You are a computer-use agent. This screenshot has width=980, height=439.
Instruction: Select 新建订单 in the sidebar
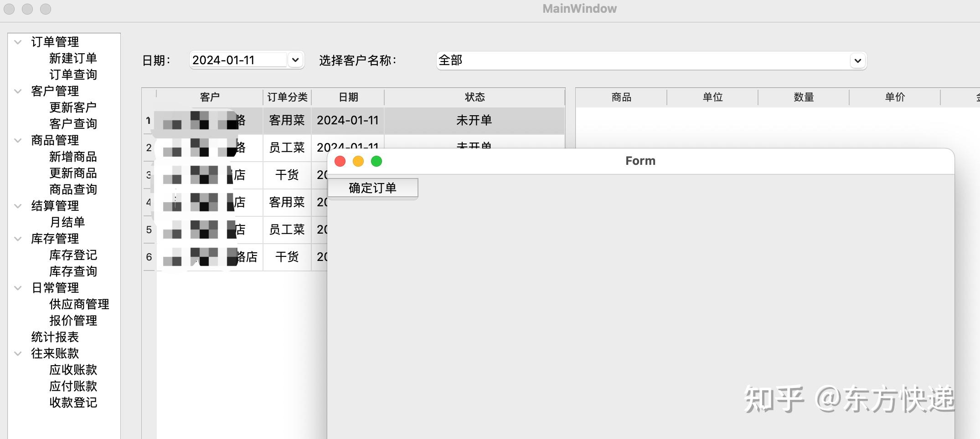tap(73, 58)
